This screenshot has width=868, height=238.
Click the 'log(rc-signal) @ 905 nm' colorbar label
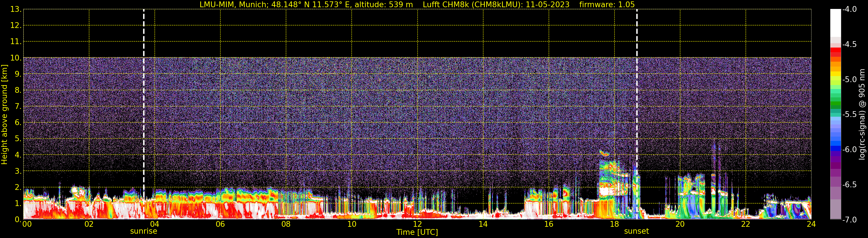click(862, 114)
